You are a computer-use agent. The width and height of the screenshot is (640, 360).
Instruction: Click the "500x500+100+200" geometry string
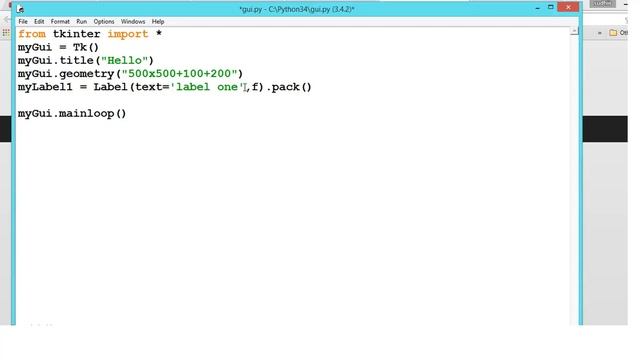180,73
